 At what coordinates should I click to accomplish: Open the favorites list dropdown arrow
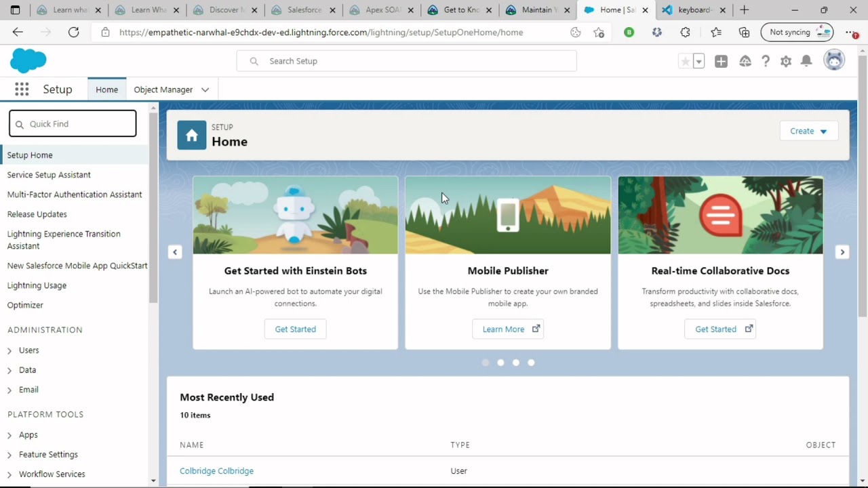click(698, 61)
